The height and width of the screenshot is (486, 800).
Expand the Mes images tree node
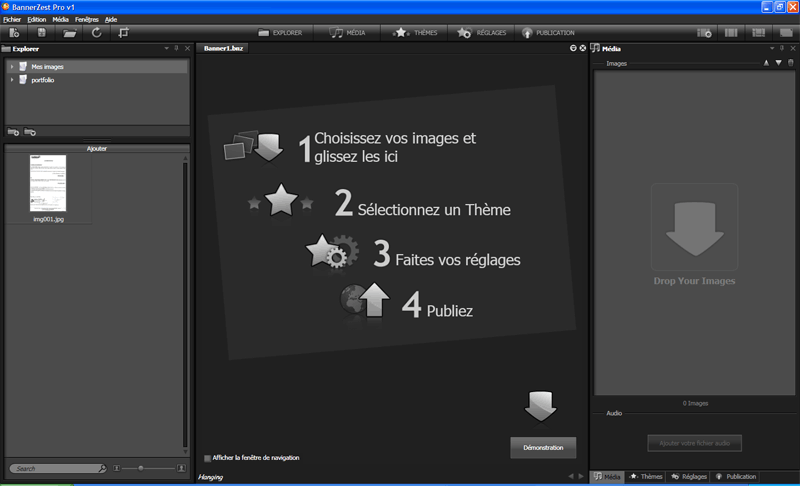(x=11, y=67)
